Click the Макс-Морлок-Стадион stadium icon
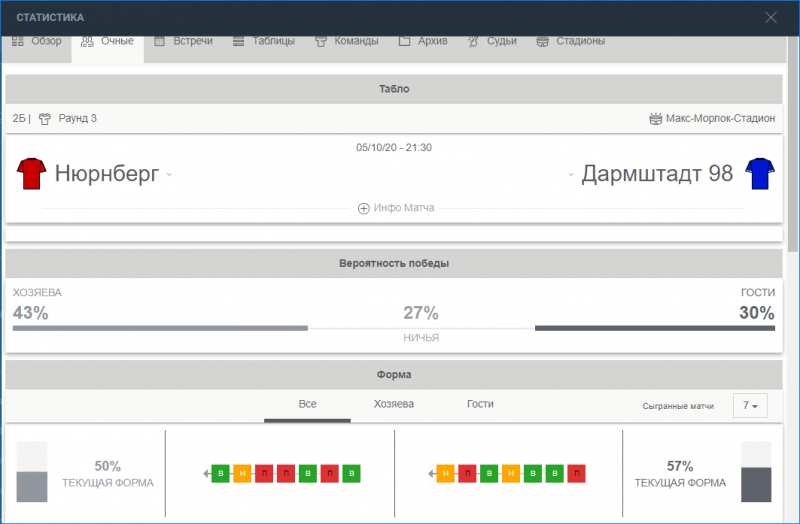This screenshot has width=800, height=524. [656, 119]
